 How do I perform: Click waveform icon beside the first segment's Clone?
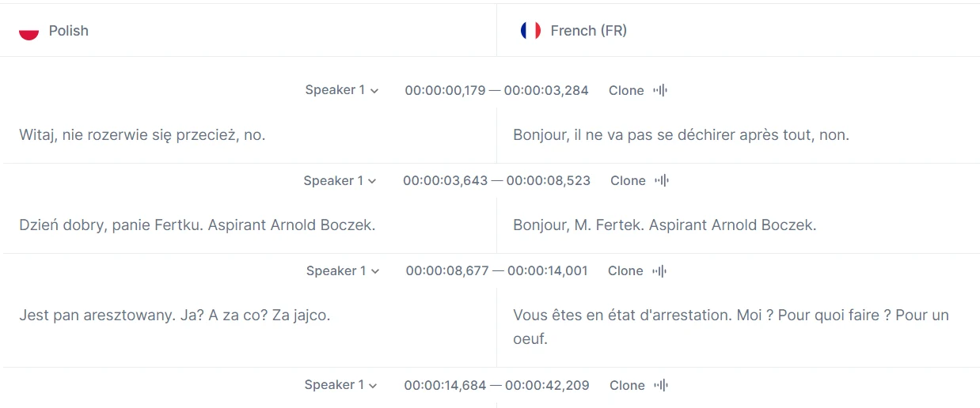[660, 90]
